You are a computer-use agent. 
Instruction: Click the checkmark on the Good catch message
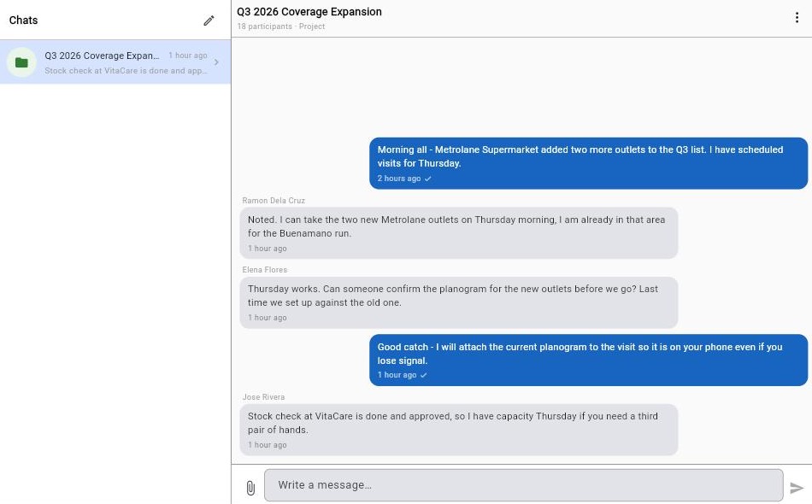click(424, 375)
